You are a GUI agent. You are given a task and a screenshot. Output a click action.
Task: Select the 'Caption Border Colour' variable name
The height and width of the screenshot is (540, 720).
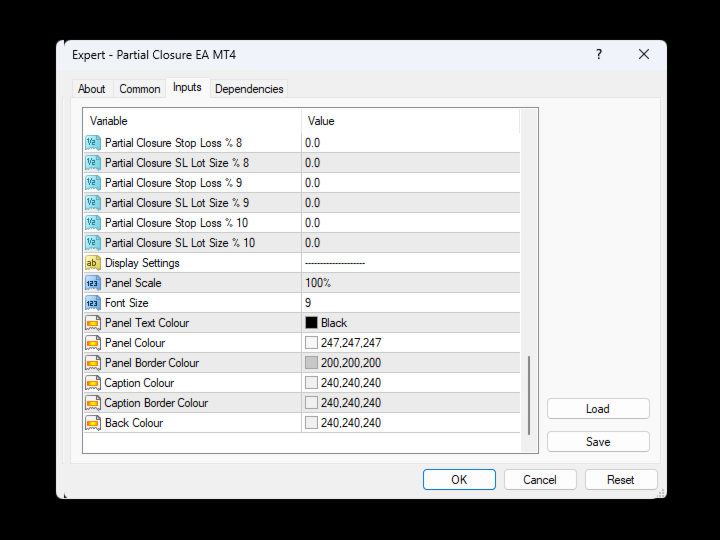(x=156, y=403)
